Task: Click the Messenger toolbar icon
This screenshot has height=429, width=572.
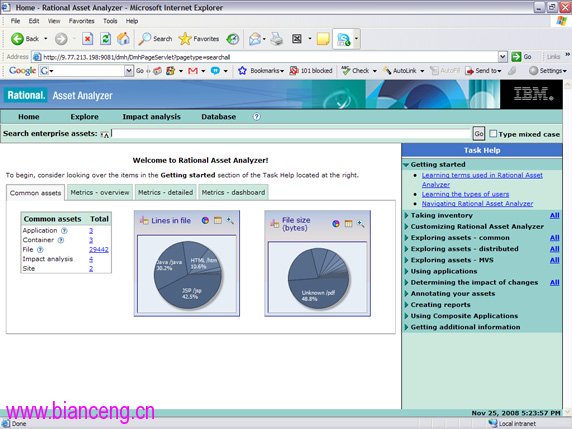Action: [x=343, y=39]
